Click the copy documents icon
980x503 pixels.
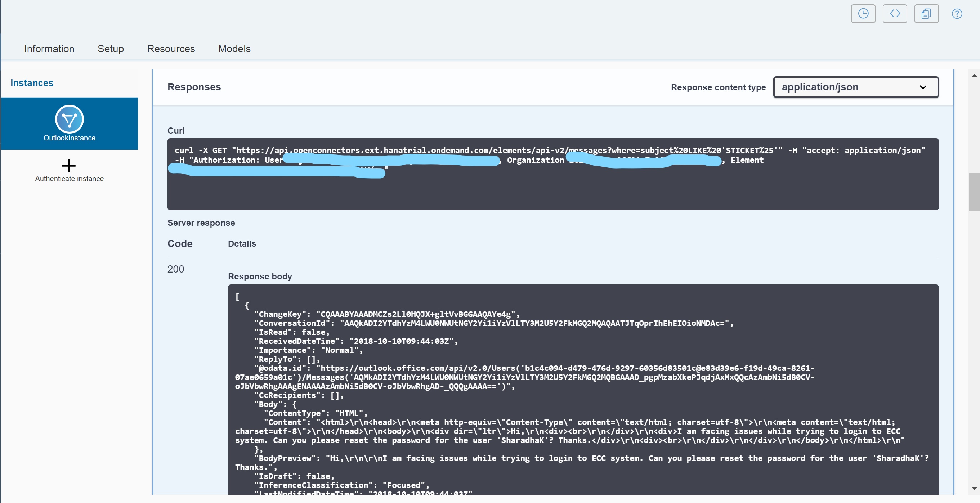click(926, 14)
